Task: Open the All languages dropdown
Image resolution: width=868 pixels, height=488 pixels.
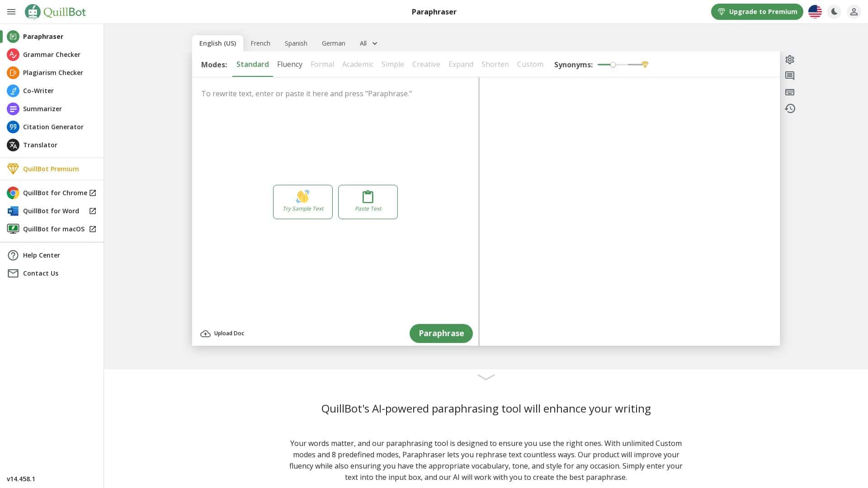Action: point(368,43)
